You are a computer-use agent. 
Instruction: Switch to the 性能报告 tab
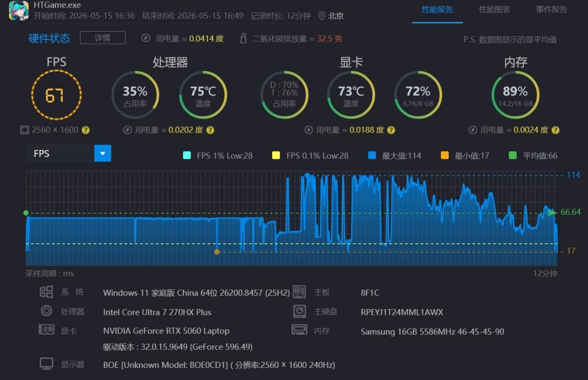tap(437, 9)
